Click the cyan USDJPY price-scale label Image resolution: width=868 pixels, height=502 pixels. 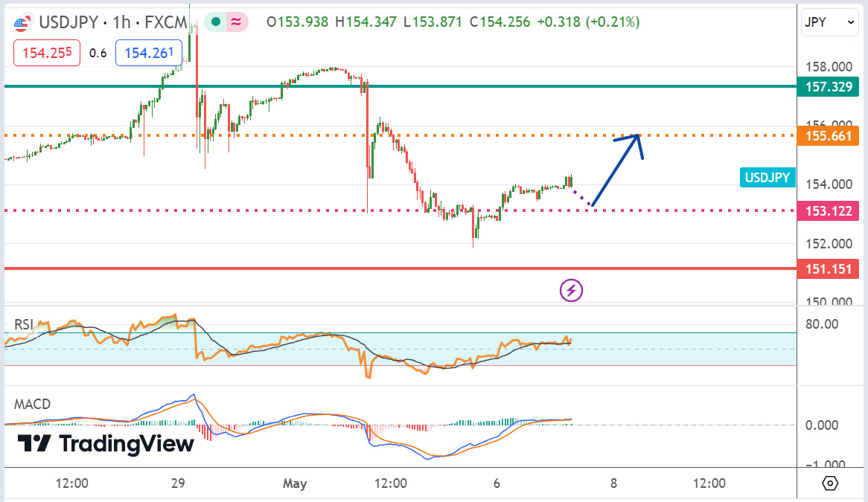click(x=767, y=177)
